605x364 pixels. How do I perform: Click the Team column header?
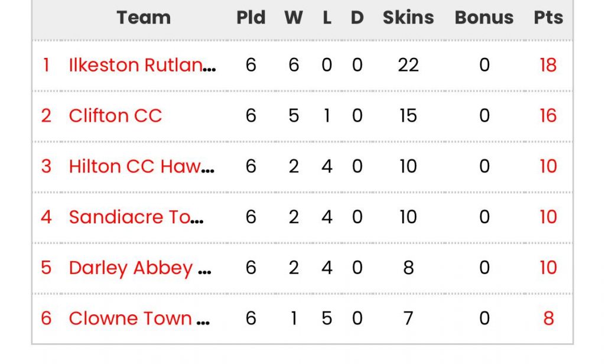pyautogui.click(x=144, y=17)
